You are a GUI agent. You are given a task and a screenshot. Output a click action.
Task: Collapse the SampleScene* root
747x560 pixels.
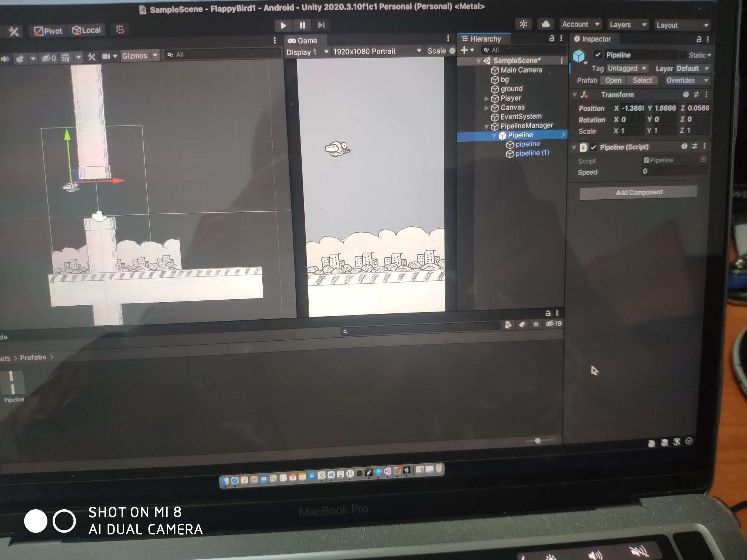click(478, 61)
